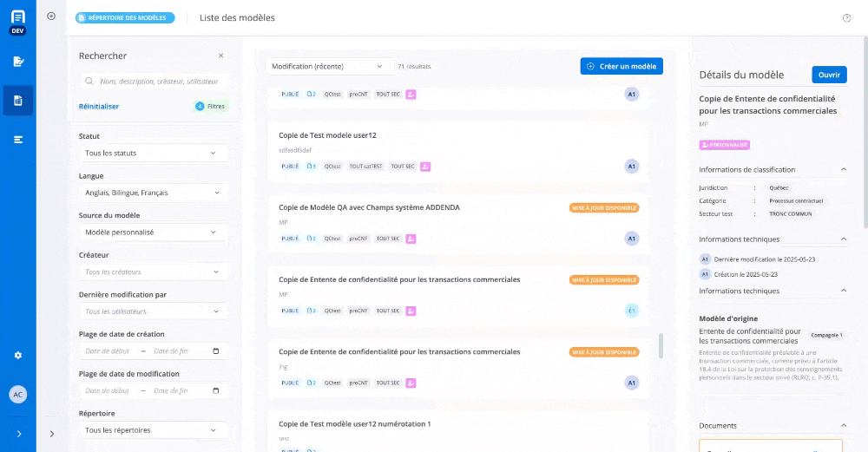Viewport: 868px width, 452px height.
Task: Open creation date range calendar icon
Action: pyautogui.click(x=216, y=351)
